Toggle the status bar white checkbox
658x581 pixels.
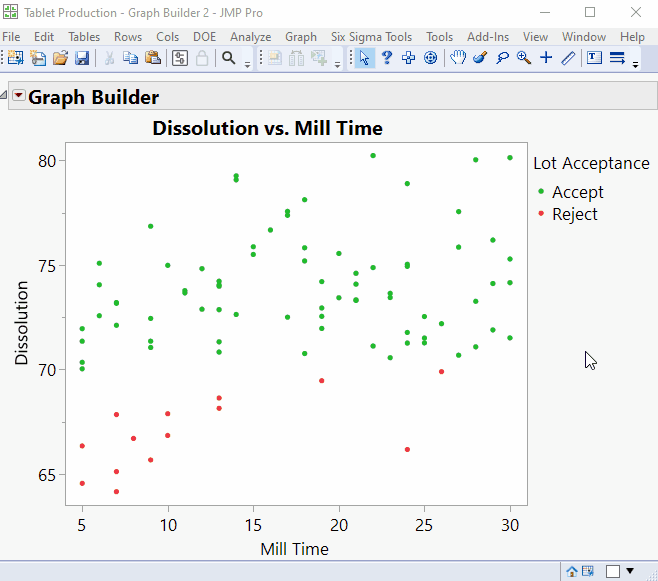613,571
